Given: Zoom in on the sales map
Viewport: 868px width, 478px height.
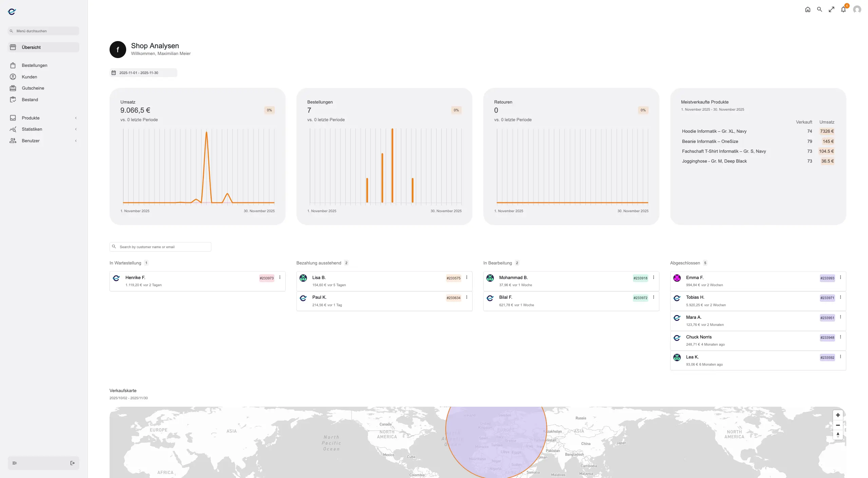Looking at the screenshot, I should [x=838, y=415].
